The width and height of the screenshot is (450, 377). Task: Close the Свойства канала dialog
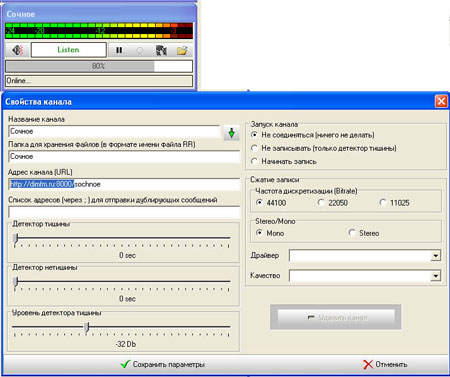[441, 101]
